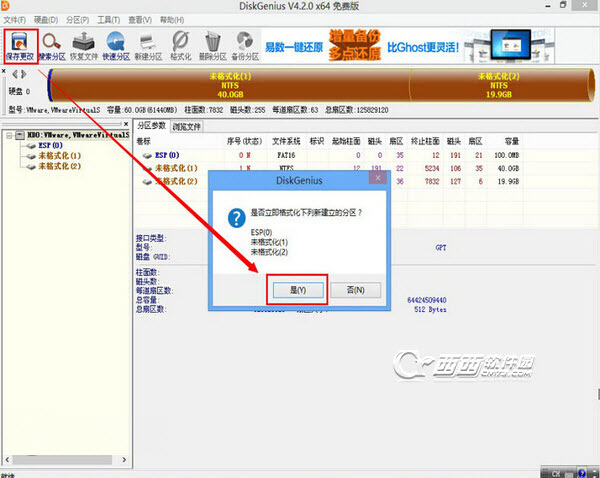
Task: Open the 备份分区 backup partition tool
Action: tap(245, 46)
